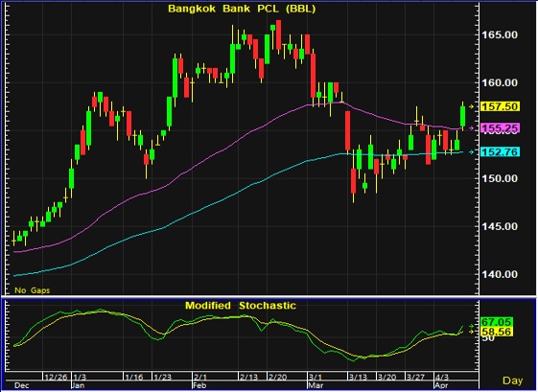Click the 12/26 date marker

click(x=56, y=377)
